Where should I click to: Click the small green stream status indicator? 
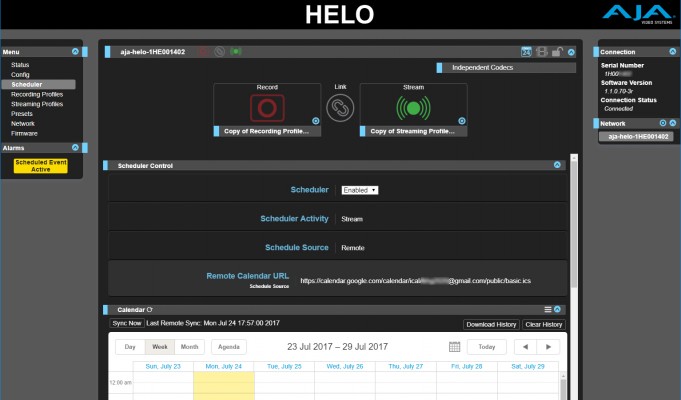tap(236, 51)
